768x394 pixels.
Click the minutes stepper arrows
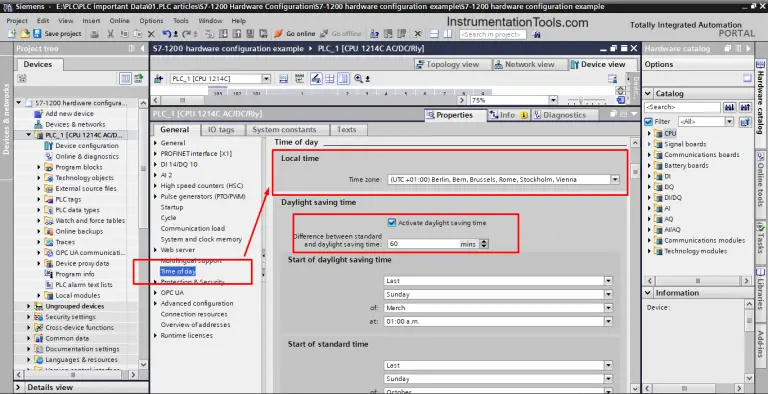point(484,244)
